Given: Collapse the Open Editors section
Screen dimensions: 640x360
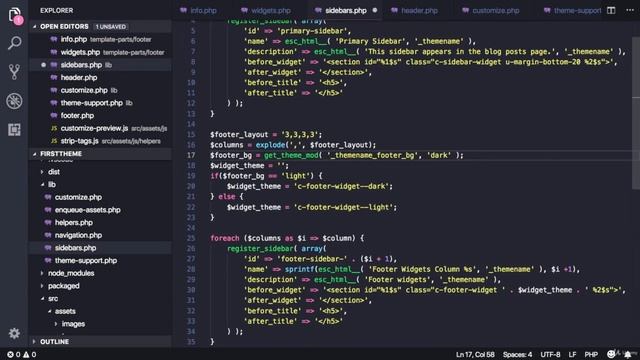Looking at the screenshot, I should (x=64, y=27).
